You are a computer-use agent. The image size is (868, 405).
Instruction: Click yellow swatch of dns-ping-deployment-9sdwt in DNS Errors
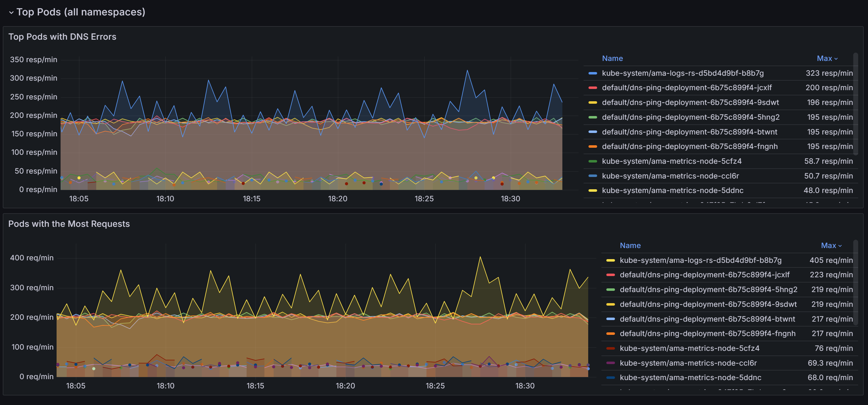click(x=593, y=102)
